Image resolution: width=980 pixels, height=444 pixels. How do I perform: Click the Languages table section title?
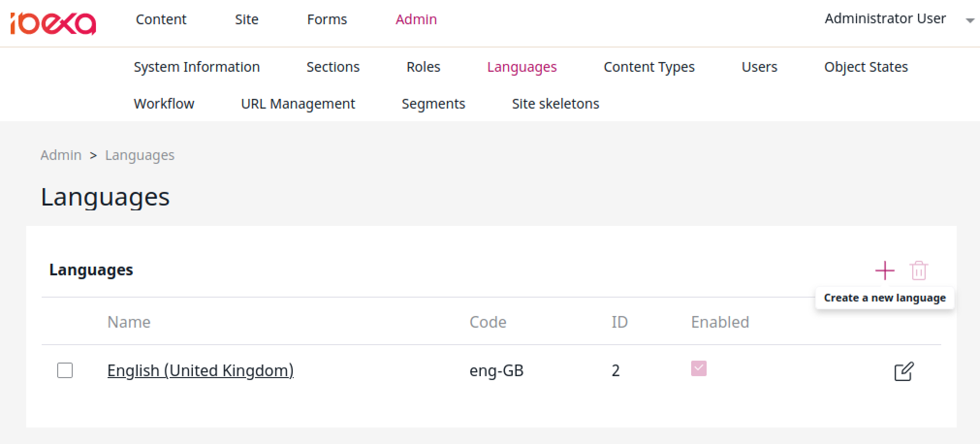[91, 270]
